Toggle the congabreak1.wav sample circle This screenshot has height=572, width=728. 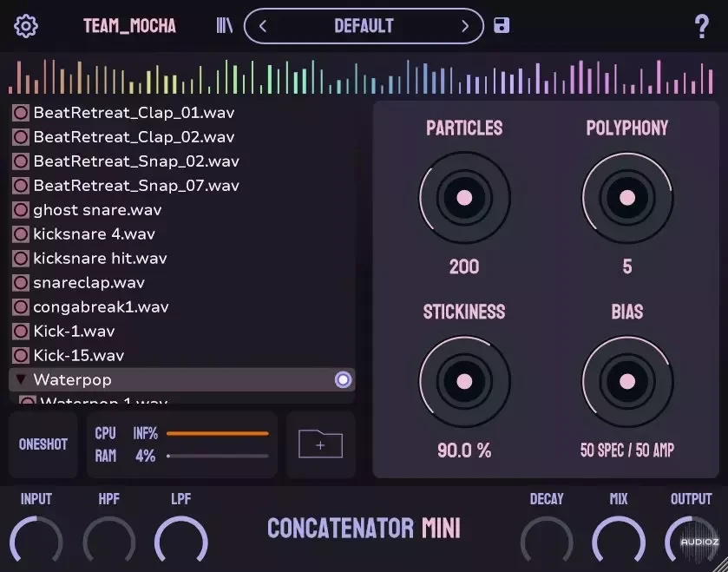point(21,307)
